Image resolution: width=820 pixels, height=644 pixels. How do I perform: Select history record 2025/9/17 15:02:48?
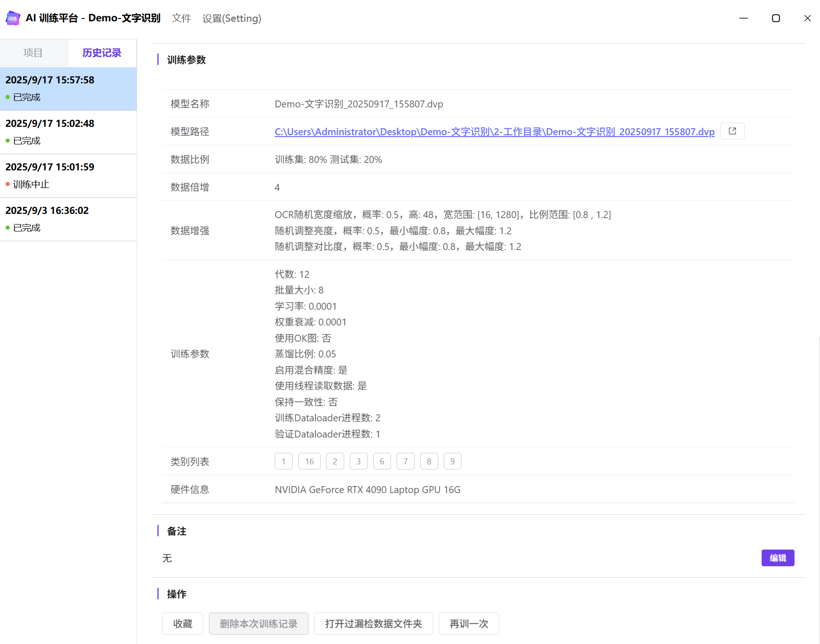(x=68, y=132)
